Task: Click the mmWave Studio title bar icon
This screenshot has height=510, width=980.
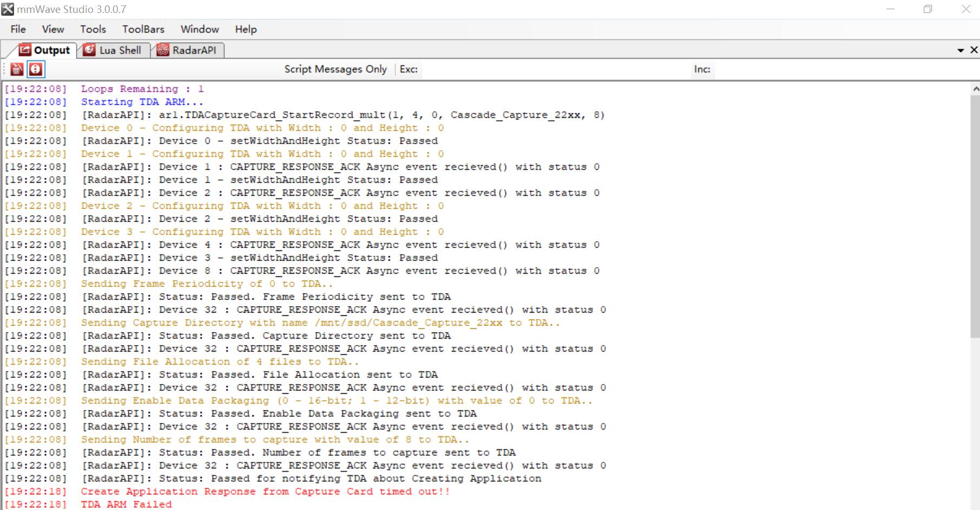Action: pyautogui.click(x=8, y=9)
